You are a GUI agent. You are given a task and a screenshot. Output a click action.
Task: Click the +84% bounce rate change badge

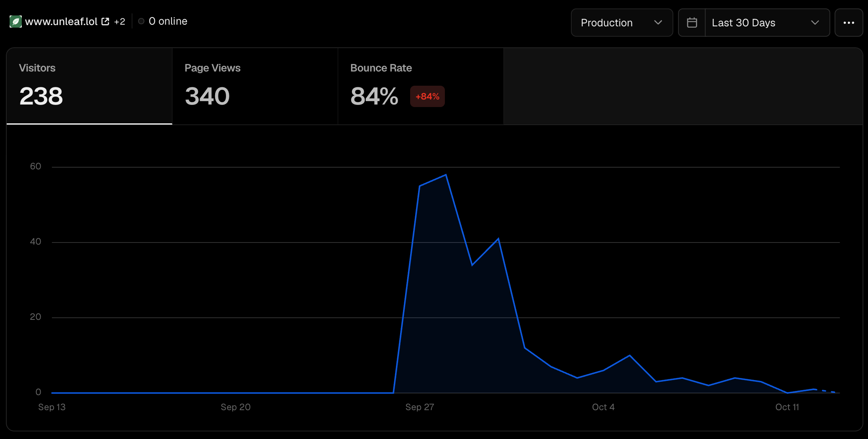coord(427,97)
